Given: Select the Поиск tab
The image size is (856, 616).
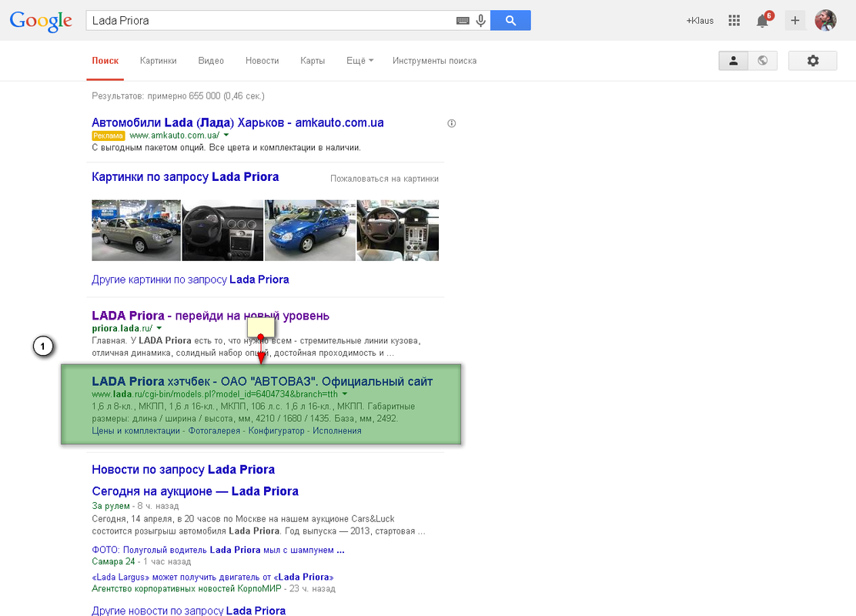Looking at the screenshot, I should click(x=105, y=61).
